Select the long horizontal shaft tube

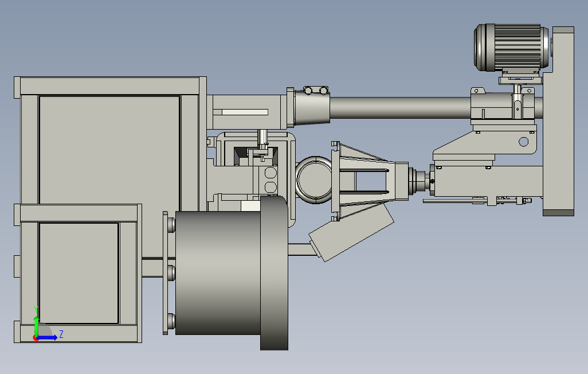400,108
